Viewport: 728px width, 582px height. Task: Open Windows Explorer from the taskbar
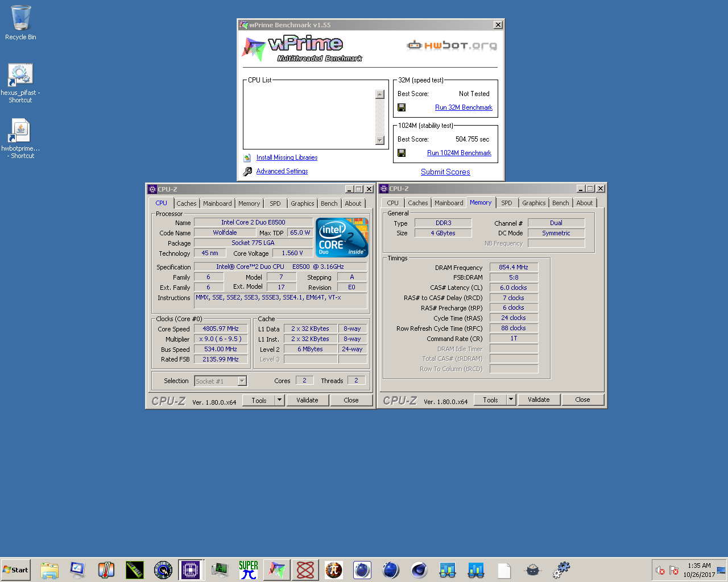49,570
